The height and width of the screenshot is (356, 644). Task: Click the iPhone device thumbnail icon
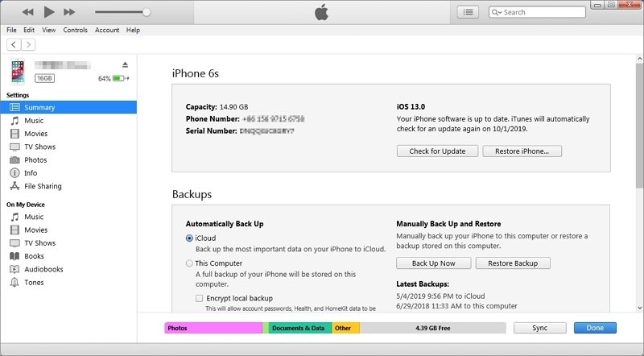(18, 72)
